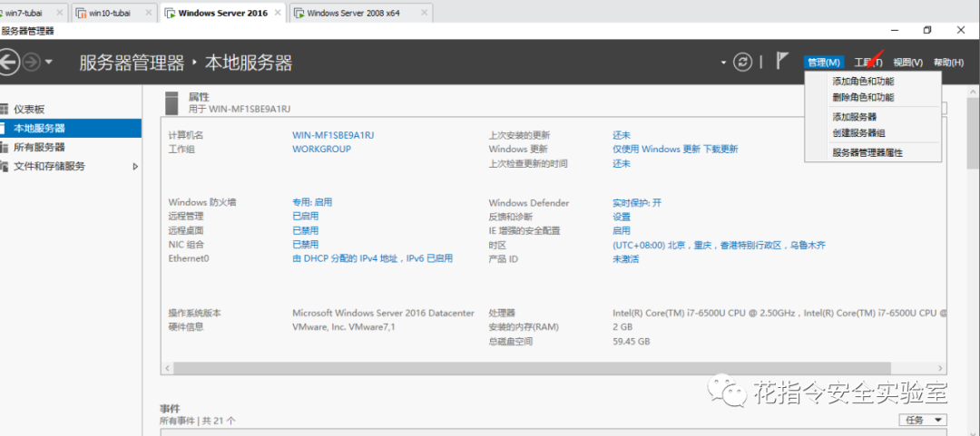Click 仅使用 Windows 更新 下载更新 link

(x=675, y=149)
